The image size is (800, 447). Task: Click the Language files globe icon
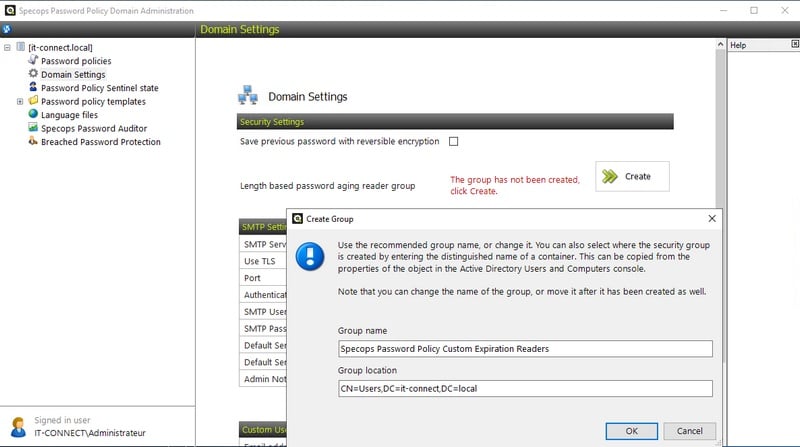click(33, 114)
